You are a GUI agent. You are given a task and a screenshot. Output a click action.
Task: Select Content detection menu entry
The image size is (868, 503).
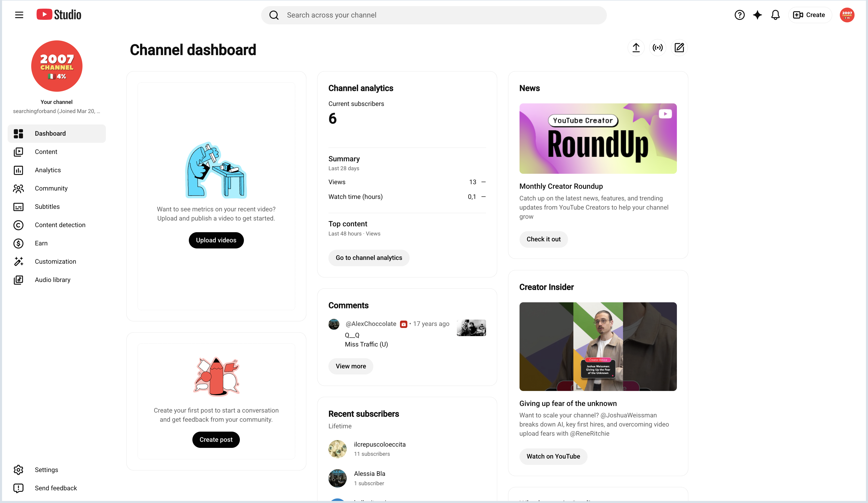pyautogui.click(x=57, y=225)
